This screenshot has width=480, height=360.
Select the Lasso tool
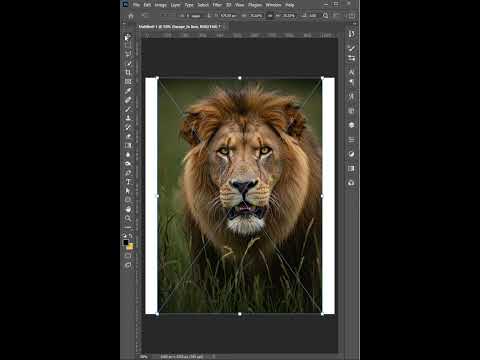coord(128,54)
